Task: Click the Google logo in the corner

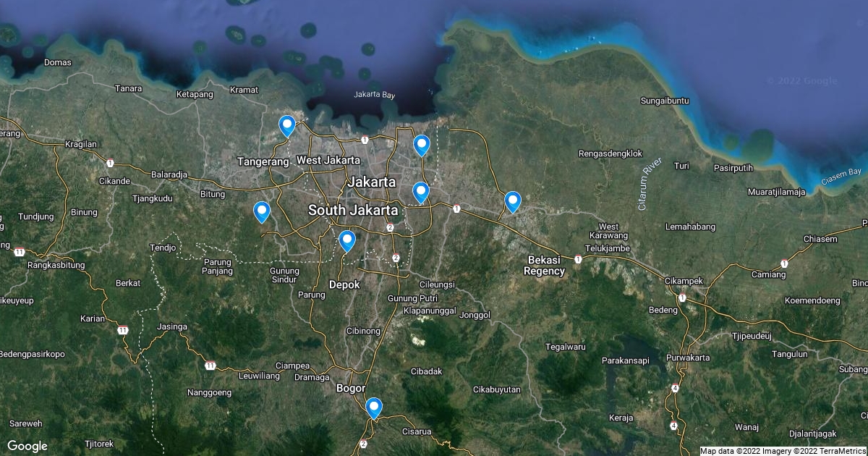Action: 27,446
